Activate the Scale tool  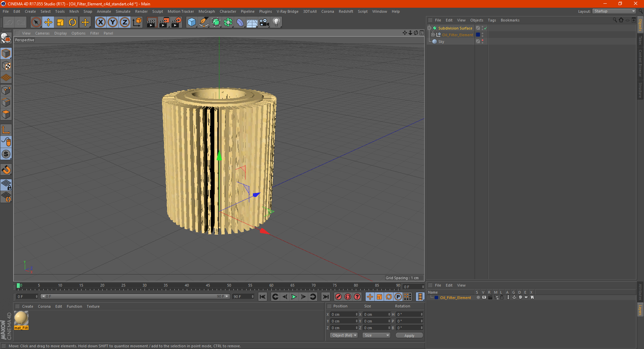point(60,22)
